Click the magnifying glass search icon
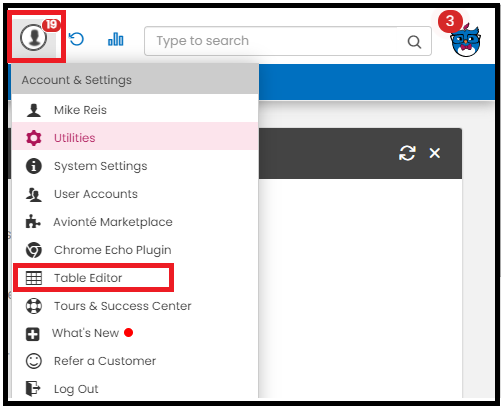The image size is (503, 409). pos(414,42)
